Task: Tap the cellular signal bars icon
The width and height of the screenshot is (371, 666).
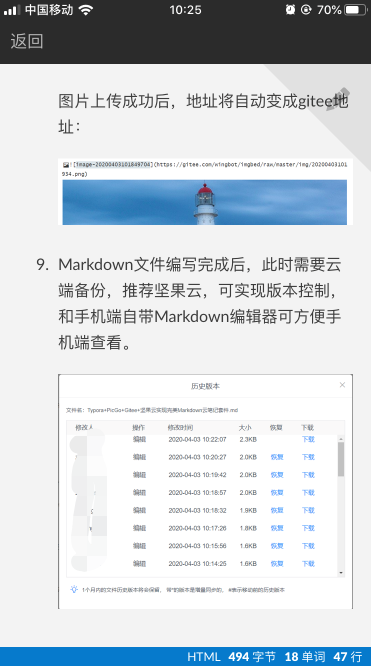Action: tap(12, 10)
